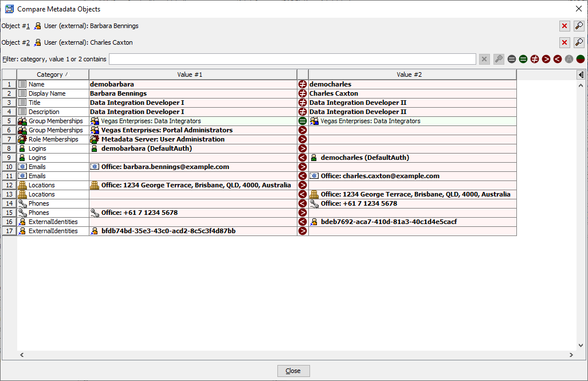Image resolution: width=588 pixels, height=381 pixels.
Task: Click the email icon before barbara.bennings@example.com
Action: [95, 167]
